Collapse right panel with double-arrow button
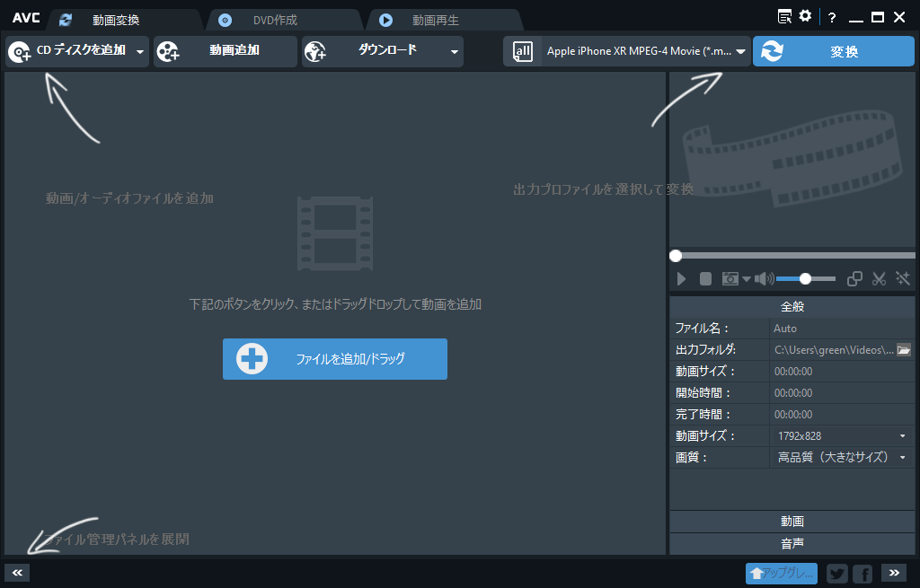Screen dimensions: 920x588 893,572
